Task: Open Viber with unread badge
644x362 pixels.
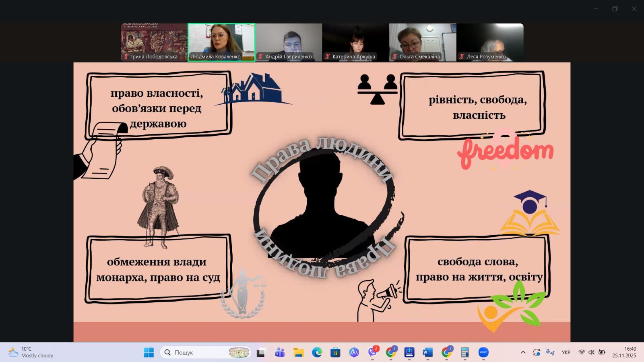Action: 372,352
